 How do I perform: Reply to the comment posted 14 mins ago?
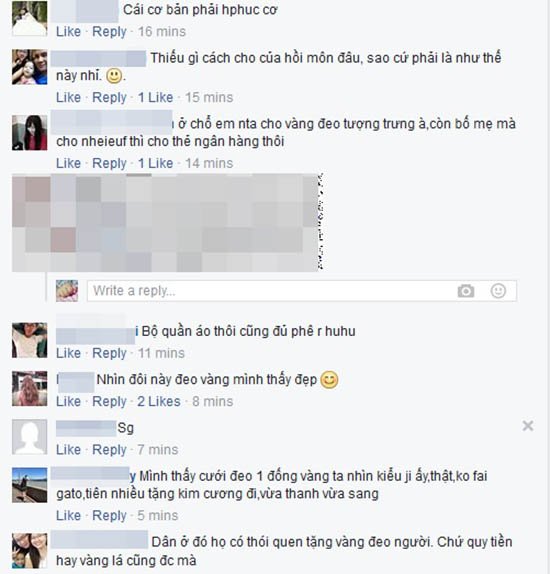[x=109, y=163]
